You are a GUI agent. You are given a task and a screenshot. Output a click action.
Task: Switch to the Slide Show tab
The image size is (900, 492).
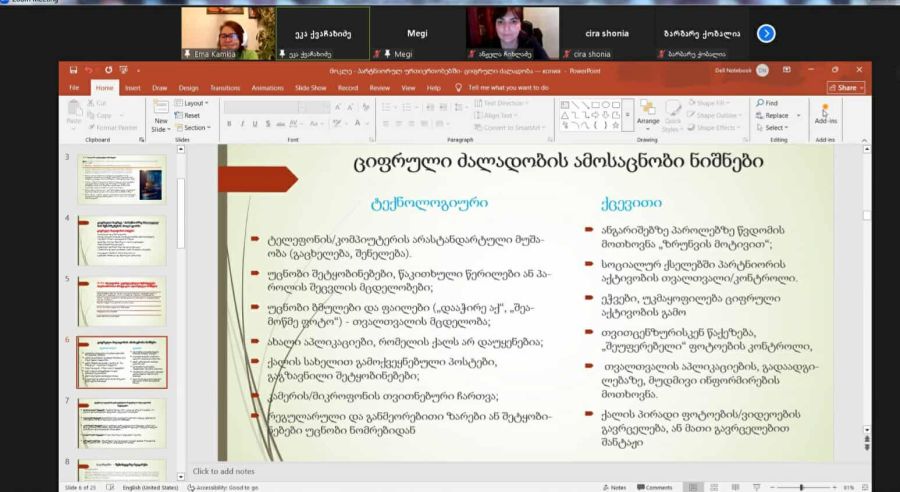pos(311,88)
